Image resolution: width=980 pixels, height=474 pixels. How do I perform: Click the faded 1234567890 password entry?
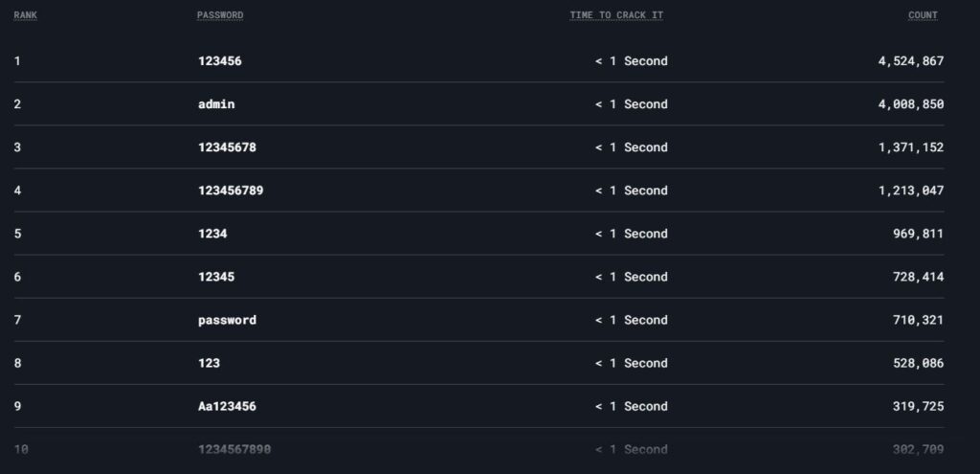click(x=234, y=450)
